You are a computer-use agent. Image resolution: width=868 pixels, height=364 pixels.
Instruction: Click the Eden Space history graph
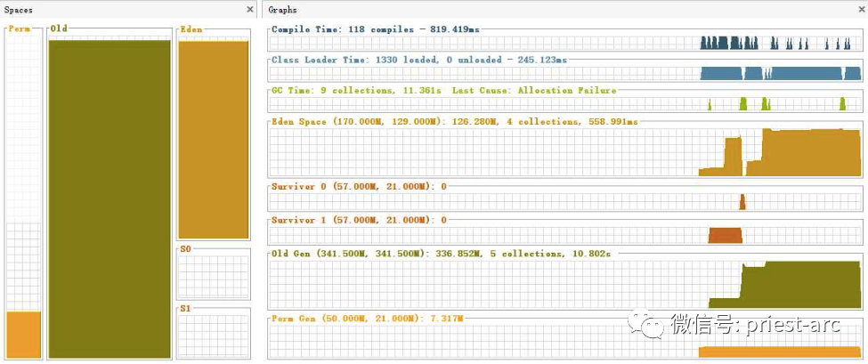[565, 151]
